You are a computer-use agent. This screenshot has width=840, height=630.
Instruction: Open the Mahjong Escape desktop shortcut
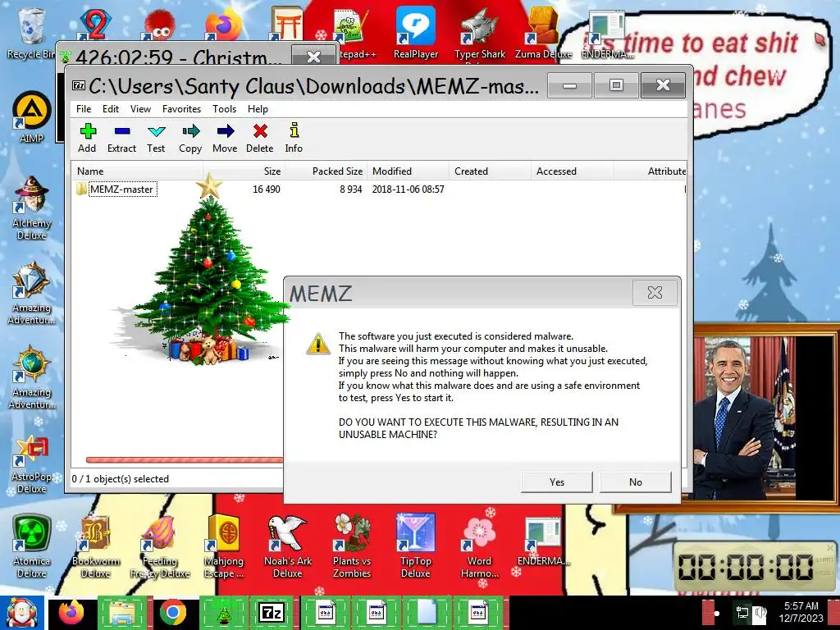(x=223, y=546)
